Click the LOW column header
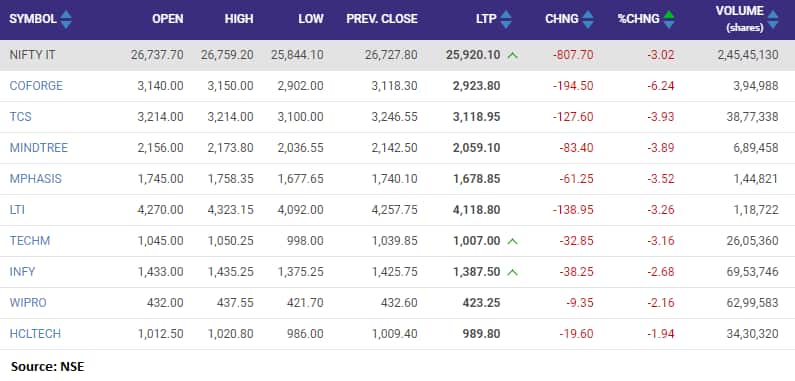 [311, 19]
